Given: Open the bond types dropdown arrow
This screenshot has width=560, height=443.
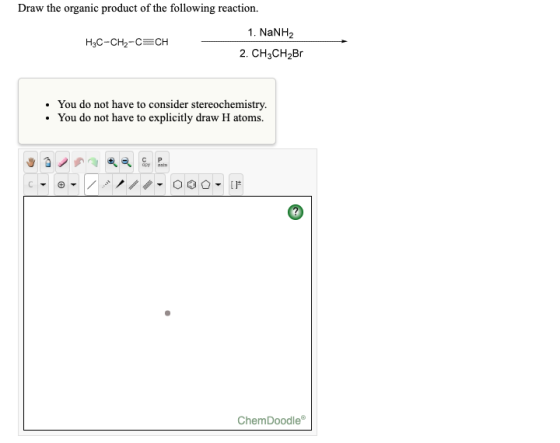Looking at the screenshot, I should pyautogui.click(x=160, y=185).
